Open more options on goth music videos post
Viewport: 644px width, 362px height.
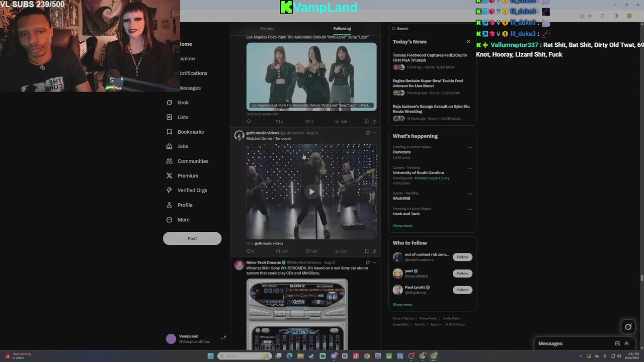pos(374,133)
